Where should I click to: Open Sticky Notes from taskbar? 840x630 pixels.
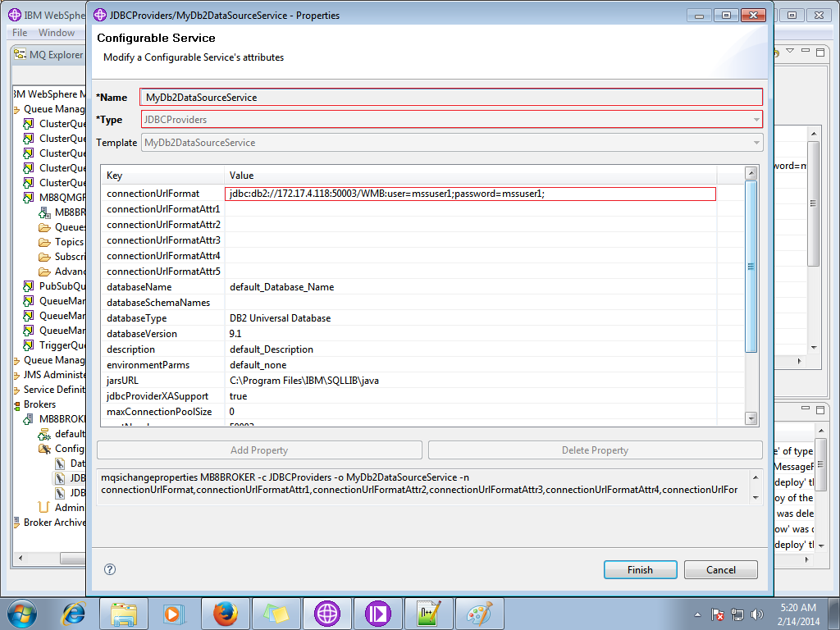tap(276, 614)
